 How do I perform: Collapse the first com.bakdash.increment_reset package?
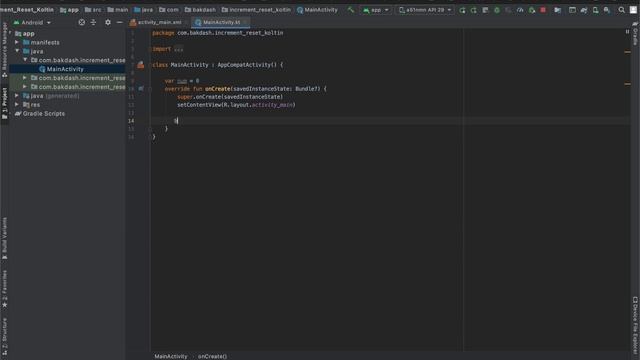pos(25,60)
